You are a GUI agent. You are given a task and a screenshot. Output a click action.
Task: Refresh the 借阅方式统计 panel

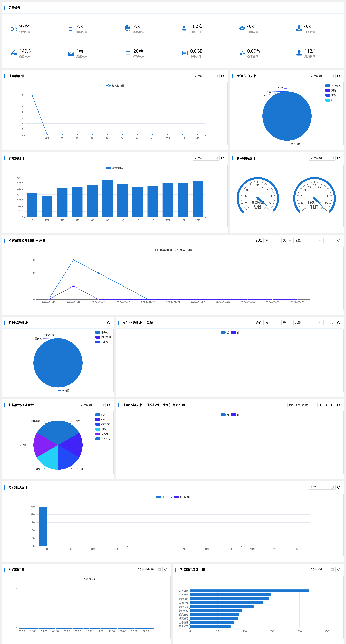338,76
